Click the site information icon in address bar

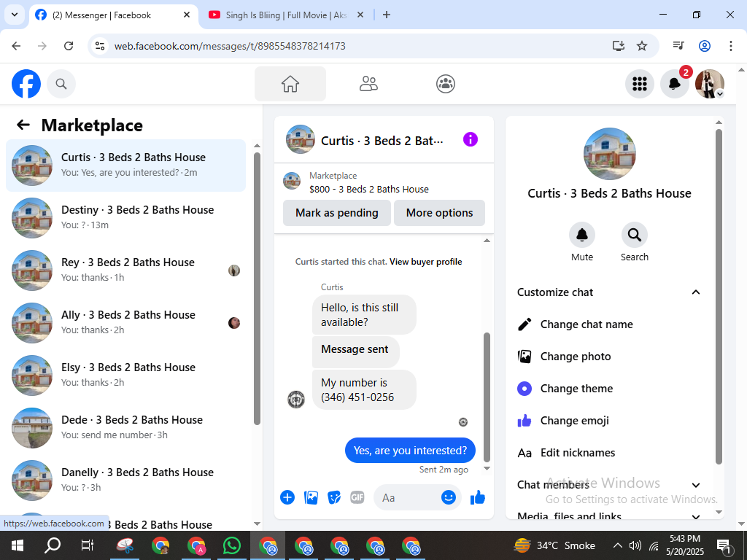tap(99, 46)
